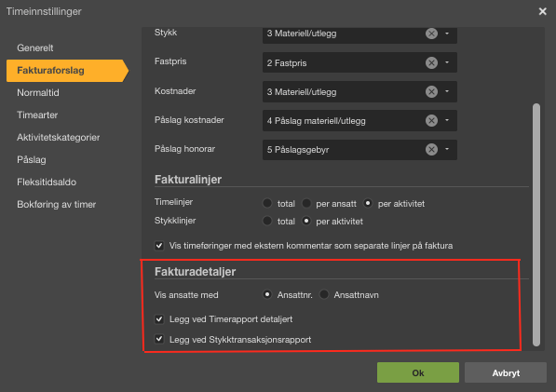Toggle Legg ved Stykktransaksjonsrapport checkbox
Viewport: 556px width, 392px height.
coord(159,339)
